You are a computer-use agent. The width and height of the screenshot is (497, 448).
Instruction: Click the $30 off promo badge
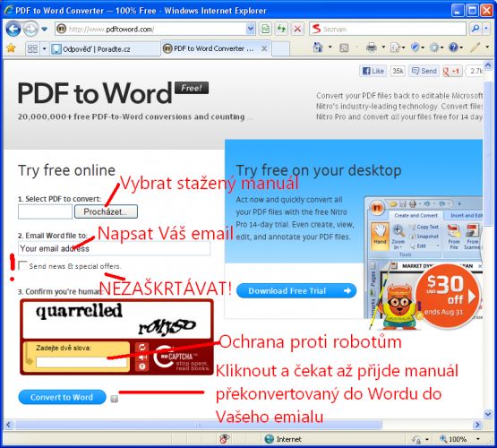[x=448, y=297]
